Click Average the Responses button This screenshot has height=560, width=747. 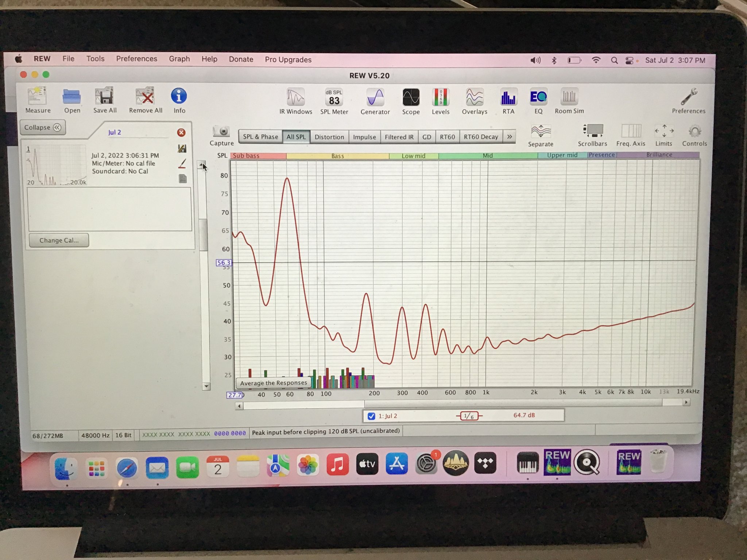(274, 383)
